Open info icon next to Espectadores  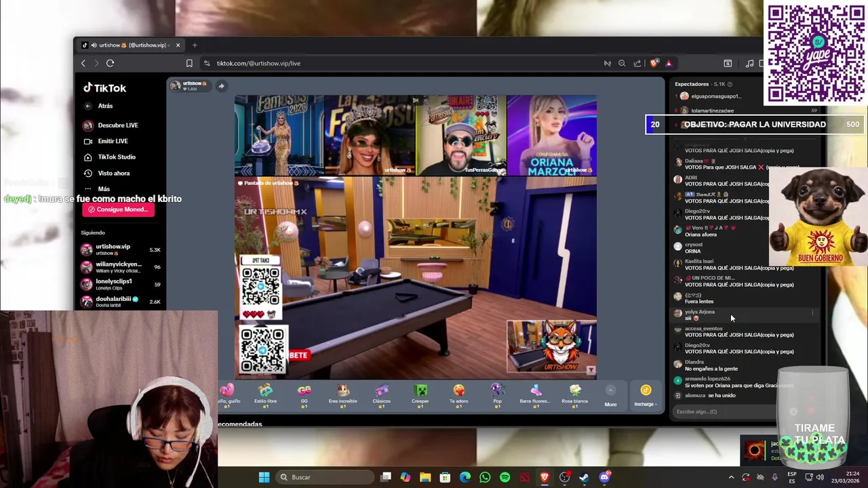(x=730, y=84)
